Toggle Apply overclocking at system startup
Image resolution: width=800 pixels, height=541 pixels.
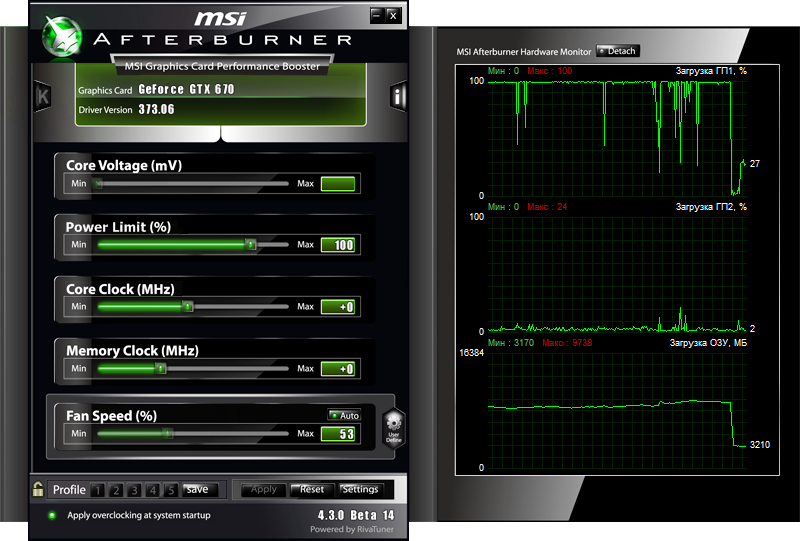coord(52,515)
